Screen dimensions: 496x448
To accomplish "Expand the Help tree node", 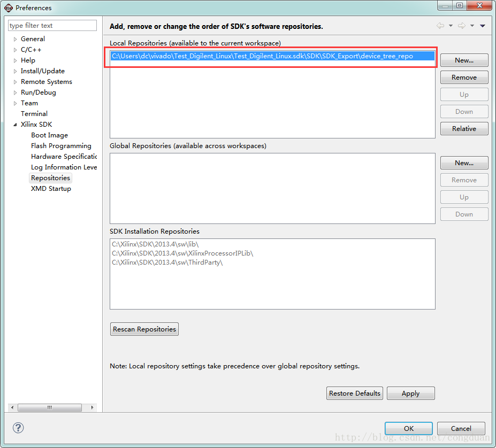I will (15, 60).
